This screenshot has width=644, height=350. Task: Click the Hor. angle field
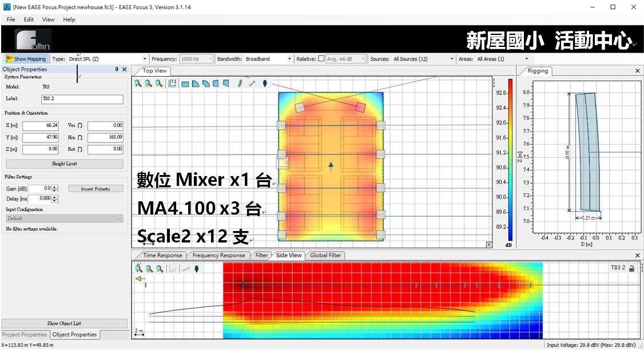105,138
